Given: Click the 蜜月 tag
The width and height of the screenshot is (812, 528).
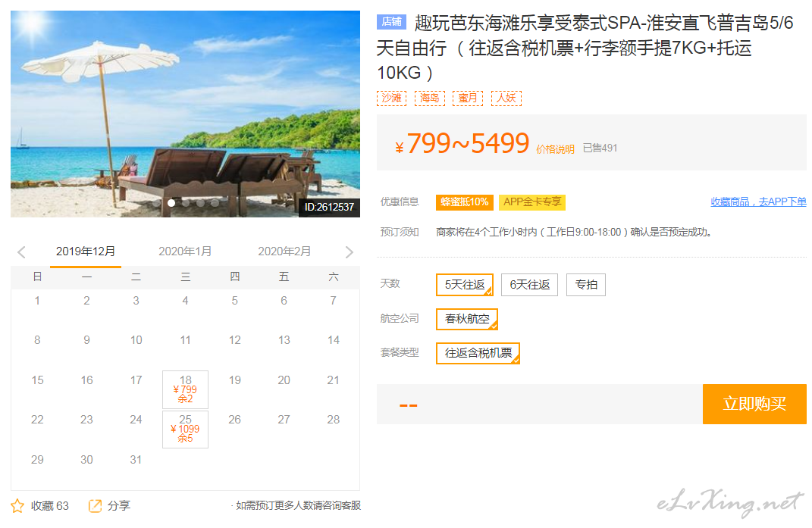Looking at the screenshot, I should [x=468, y=98].
